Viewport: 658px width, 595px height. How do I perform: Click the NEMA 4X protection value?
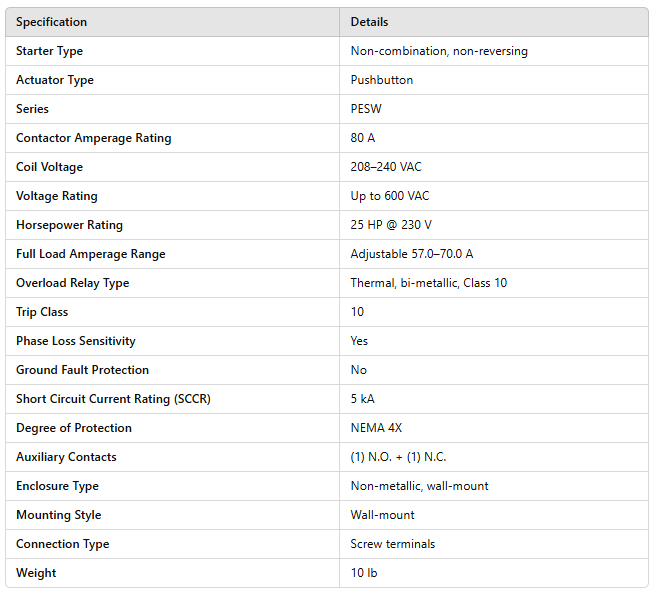pyautogui.click(x=376, y=428)
